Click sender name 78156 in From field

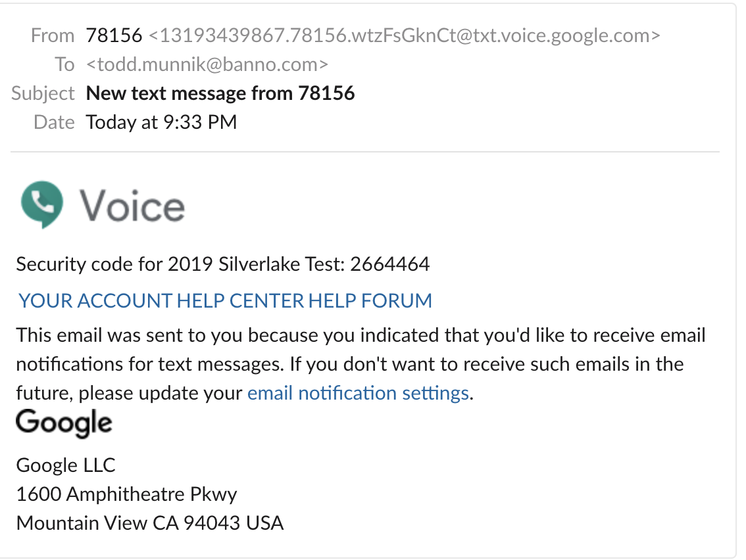(114, 35)
